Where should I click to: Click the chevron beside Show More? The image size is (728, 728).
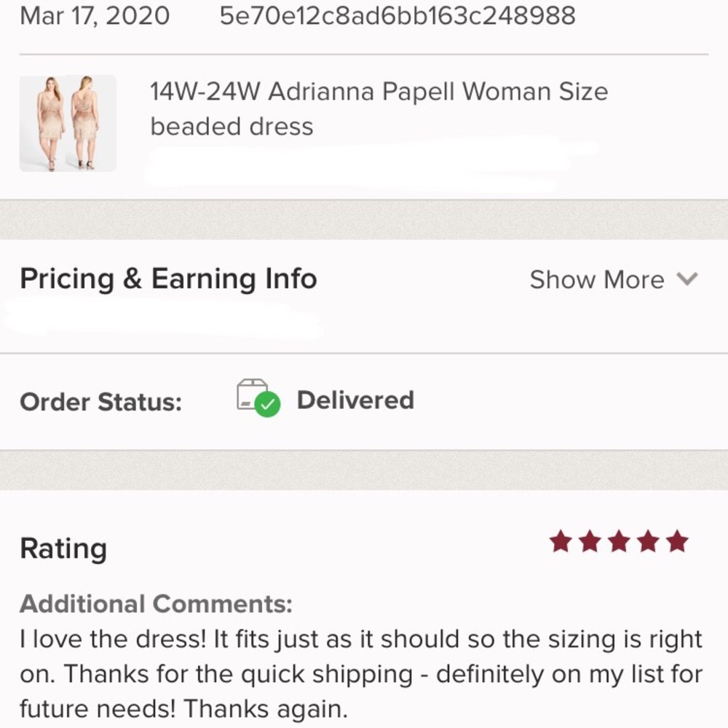coord(688,279)
